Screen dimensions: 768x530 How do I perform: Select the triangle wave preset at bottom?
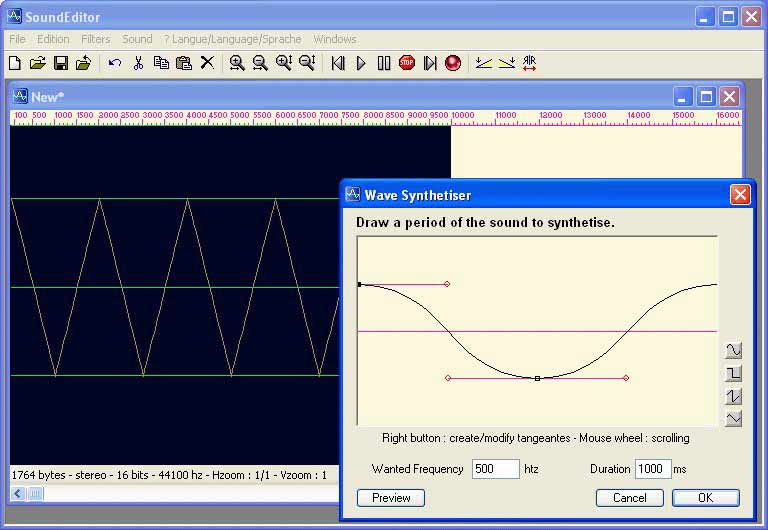(x=734, y=418)
